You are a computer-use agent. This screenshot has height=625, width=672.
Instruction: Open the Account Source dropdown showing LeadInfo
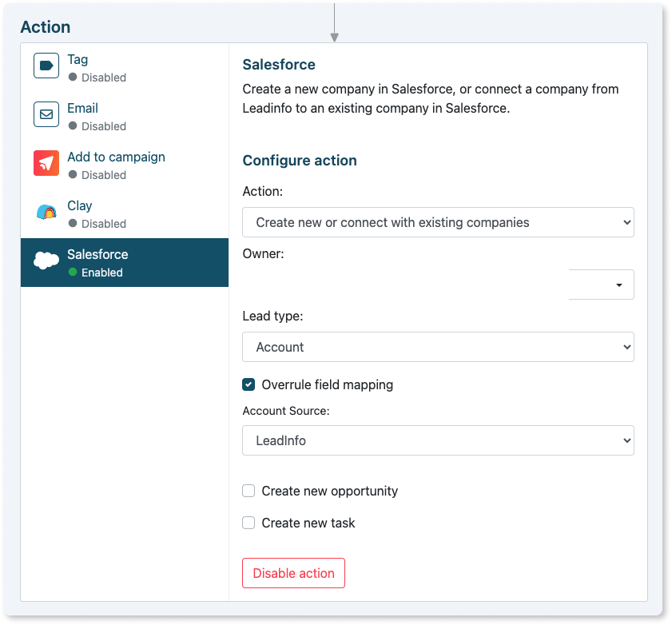pos(438,440)
